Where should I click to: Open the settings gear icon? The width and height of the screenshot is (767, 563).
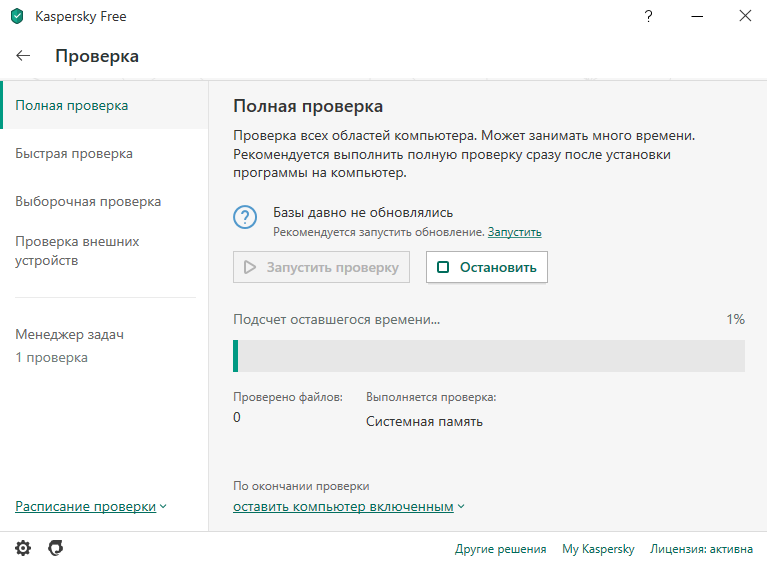[23, 548]
